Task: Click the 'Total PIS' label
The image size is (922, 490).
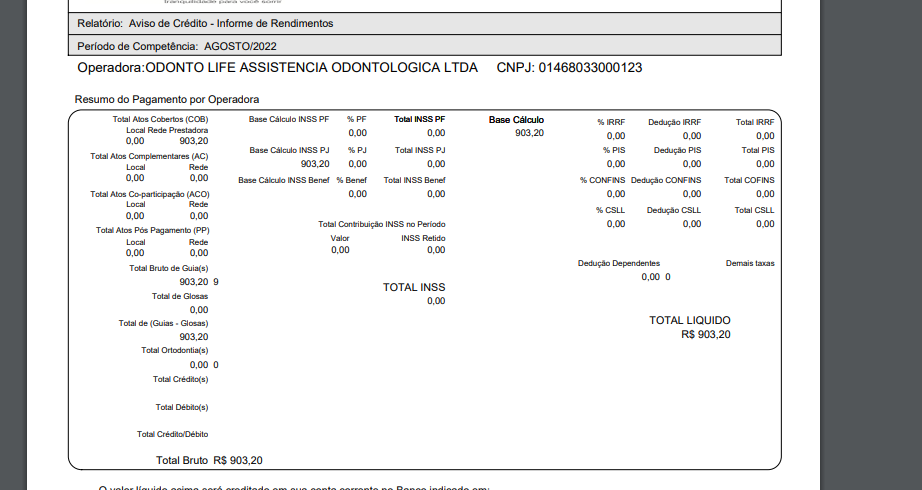Action: pos(758,151)
